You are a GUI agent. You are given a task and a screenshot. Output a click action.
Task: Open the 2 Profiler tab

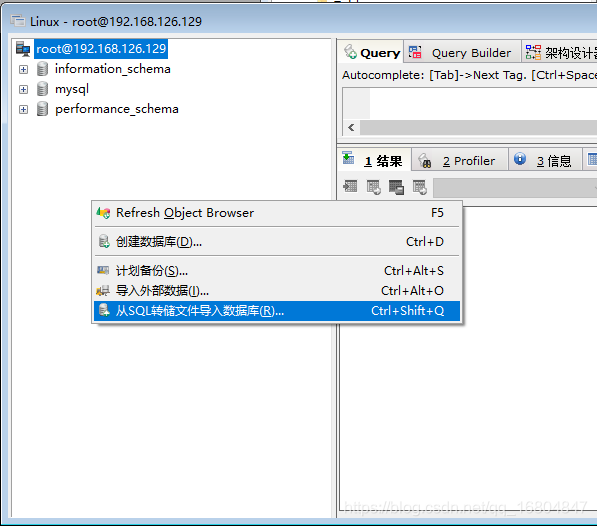[460, 161]
